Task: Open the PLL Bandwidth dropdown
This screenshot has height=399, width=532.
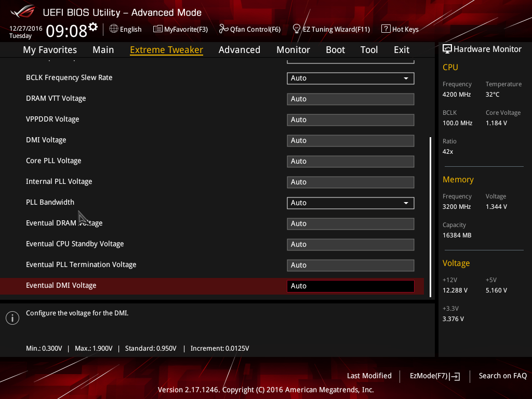Action: pos(351,203)
